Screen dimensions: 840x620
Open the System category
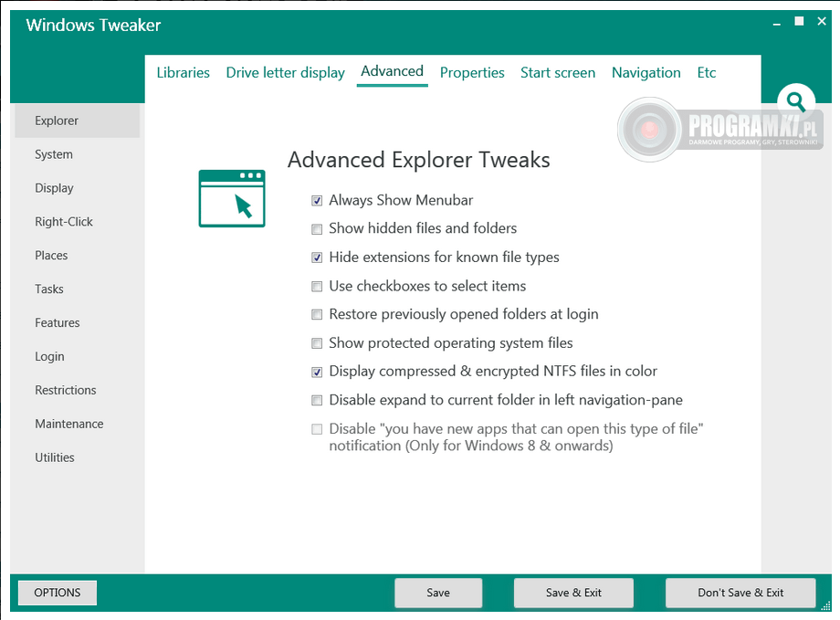(77, 154)
